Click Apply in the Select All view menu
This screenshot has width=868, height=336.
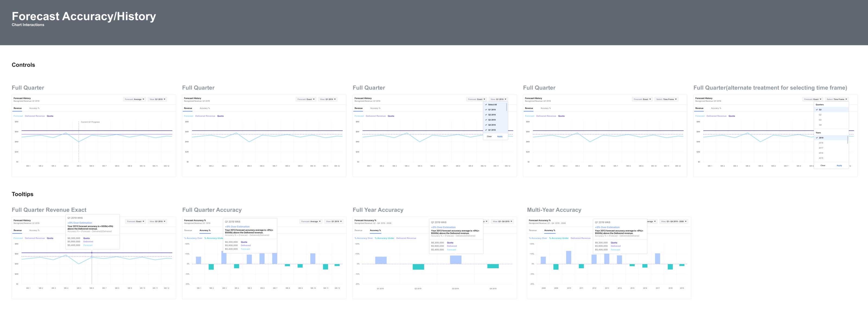click(x=500, y=136)
